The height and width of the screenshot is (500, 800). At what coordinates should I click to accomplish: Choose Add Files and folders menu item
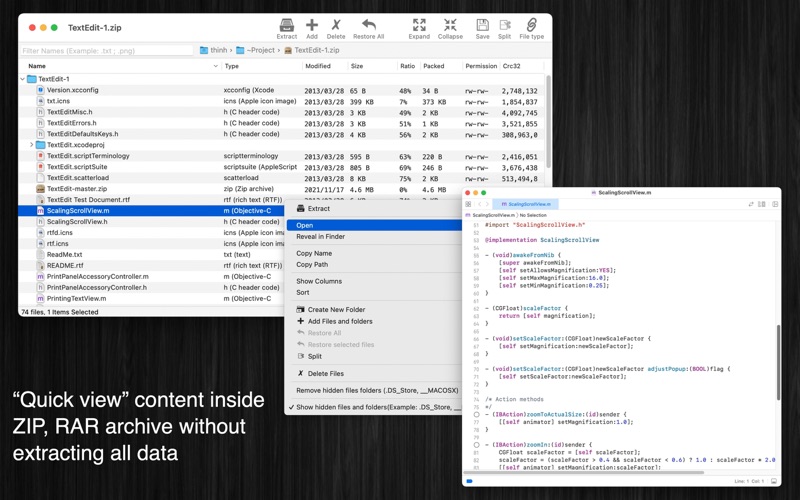[x=374, y=321]
